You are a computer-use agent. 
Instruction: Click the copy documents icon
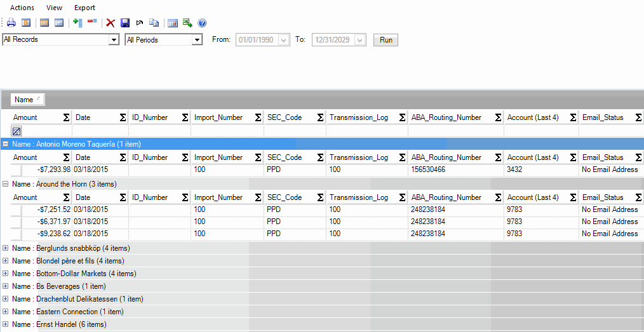(x=154, y=23)
